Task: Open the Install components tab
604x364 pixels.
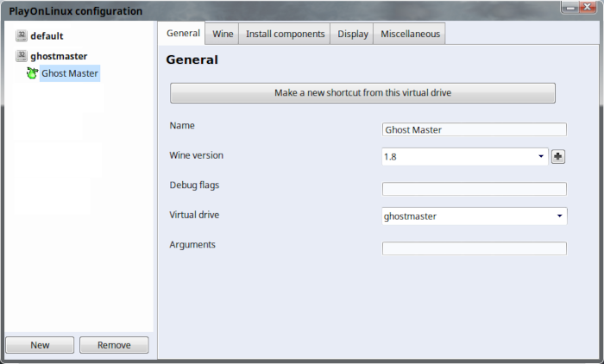Action: coord(285,34)
